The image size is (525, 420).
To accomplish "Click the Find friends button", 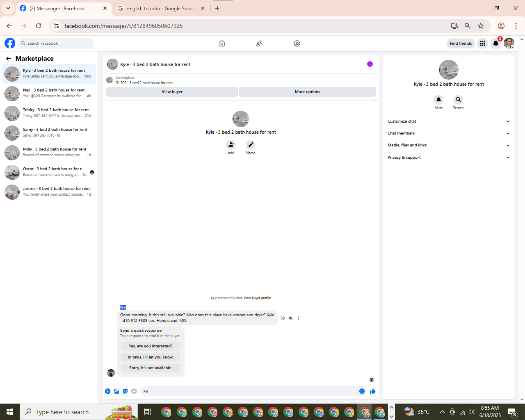I will (x=461, y=43).
